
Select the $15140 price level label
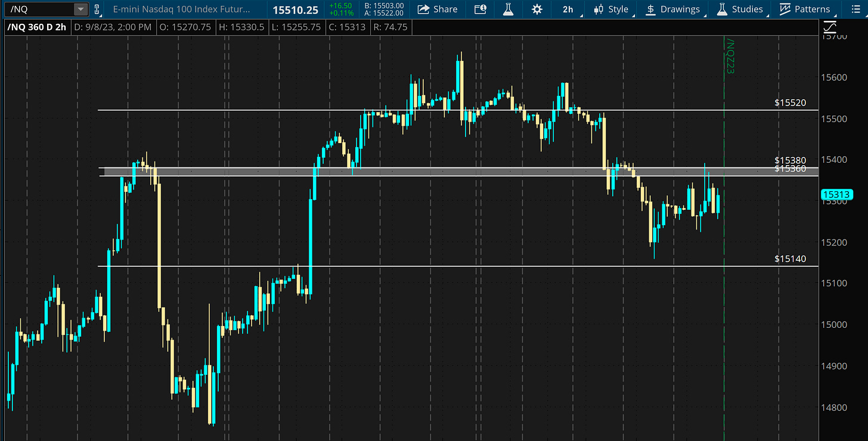790,259
